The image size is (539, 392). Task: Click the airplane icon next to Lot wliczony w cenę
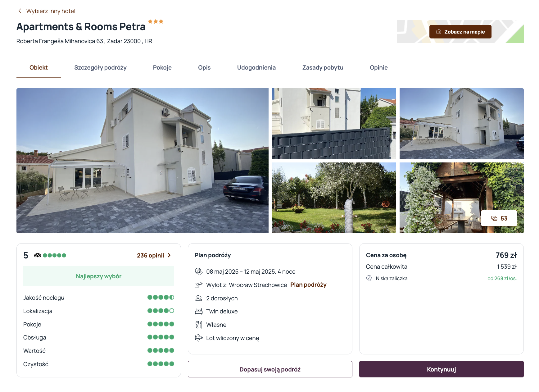(x=199, y=338)
